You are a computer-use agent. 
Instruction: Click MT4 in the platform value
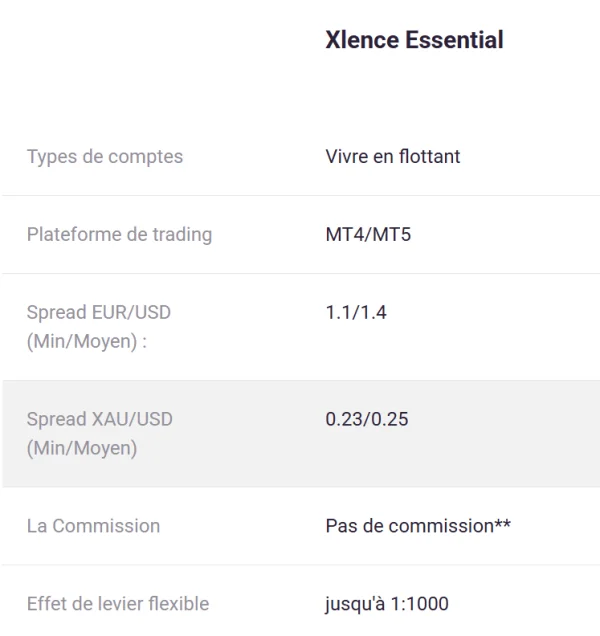342,235
